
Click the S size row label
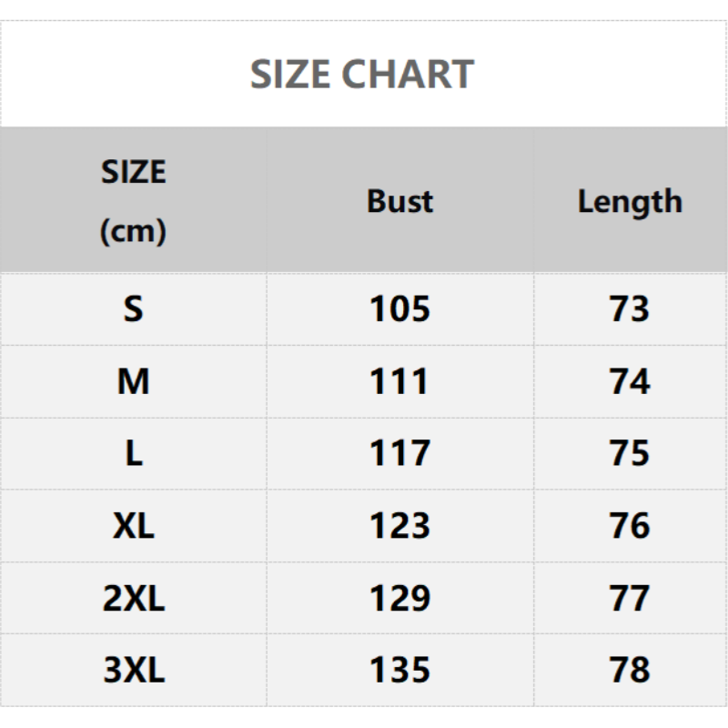(133, 309)
